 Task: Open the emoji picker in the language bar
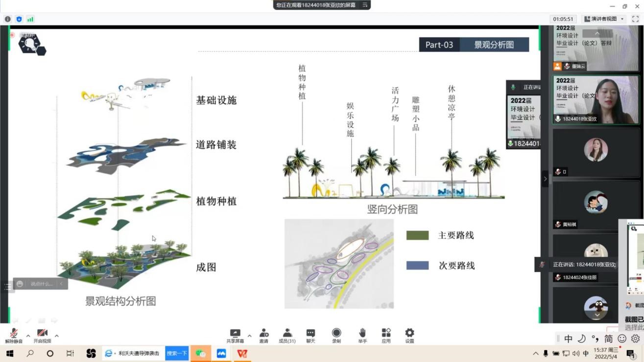[x=621, y=338]
